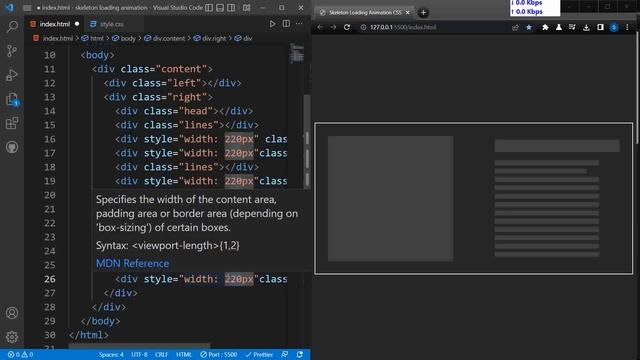Screen dimensions: 640x360
Task: Open the editor More Actions ellipsis
Action: coord(299,24)
